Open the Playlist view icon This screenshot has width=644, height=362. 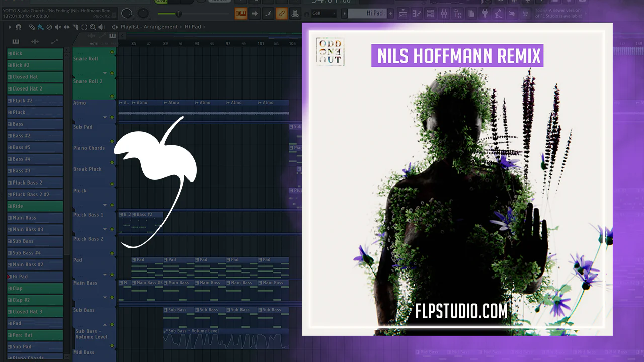(x=403, y=13)
